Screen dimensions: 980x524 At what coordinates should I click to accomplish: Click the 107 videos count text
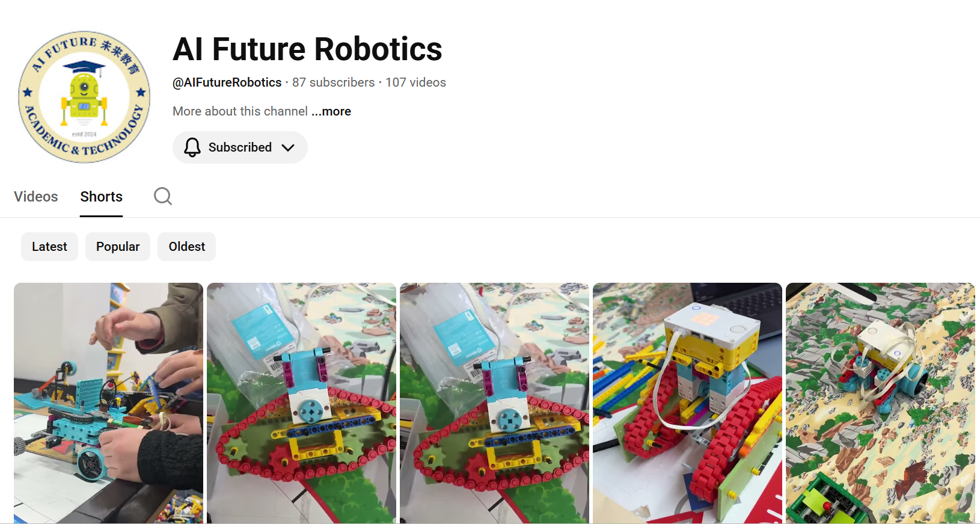click(415, 82)
